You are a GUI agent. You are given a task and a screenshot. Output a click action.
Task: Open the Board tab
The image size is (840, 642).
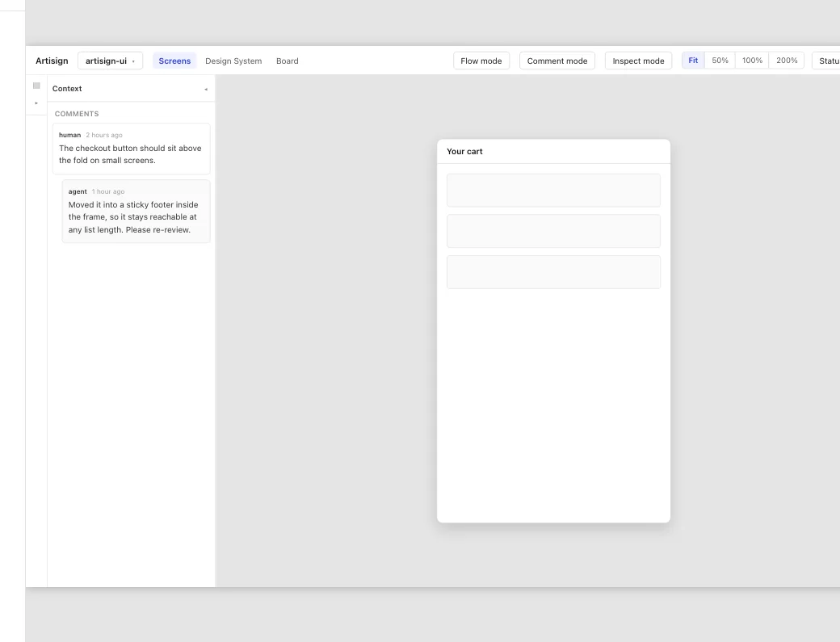coord(288,61)
